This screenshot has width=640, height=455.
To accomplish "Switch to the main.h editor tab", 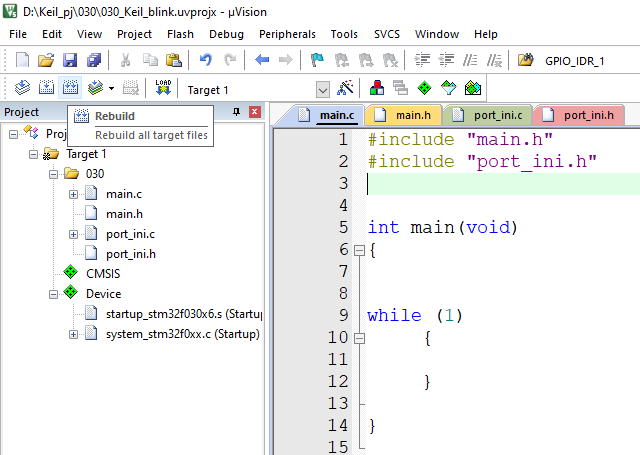I will tap(404, 115).
